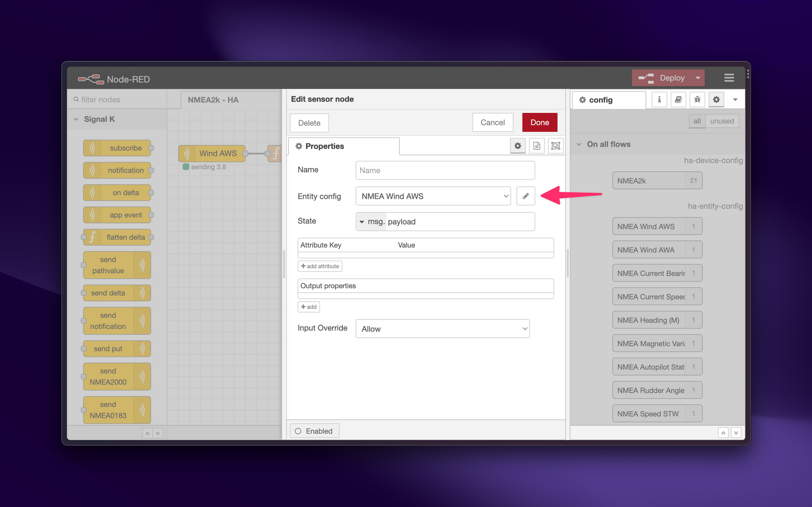Click the Delete button to remove node
Image resolution: width=812 pixels, height=507 pixels.
[x=309, y=123]
